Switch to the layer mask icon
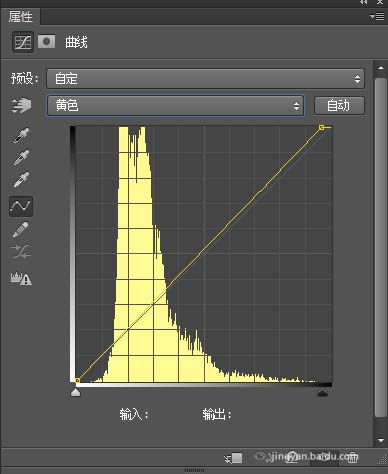 coord(46,42)
